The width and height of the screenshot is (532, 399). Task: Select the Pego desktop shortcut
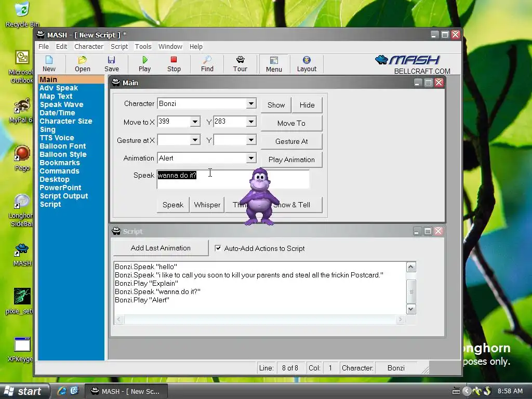click(22, 158)
